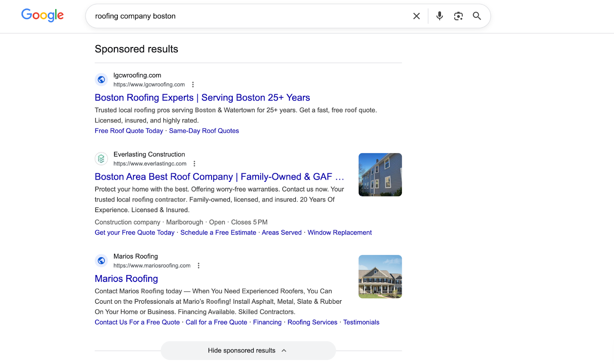Click Schedule a Free Estimate link
Viewport: 614px width, 364px height.
218,232
